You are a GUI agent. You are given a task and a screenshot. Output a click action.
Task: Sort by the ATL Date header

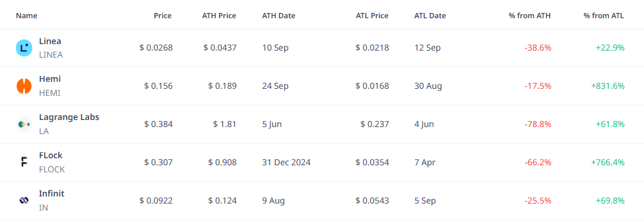click(430, 16)
